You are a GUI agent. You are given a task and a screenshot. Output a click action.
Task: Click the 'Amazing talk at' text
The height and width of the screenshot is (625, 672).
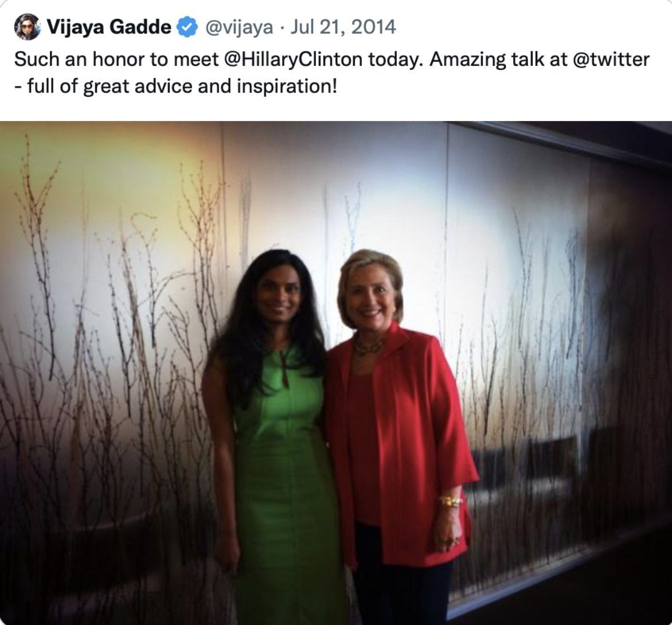pyautogui.click(x=489, y=59)
